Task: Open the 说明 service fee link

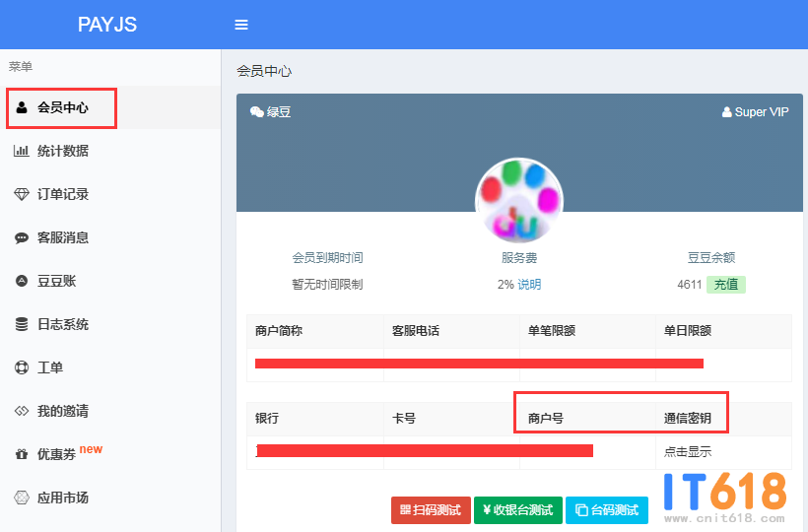Action: 529,284
